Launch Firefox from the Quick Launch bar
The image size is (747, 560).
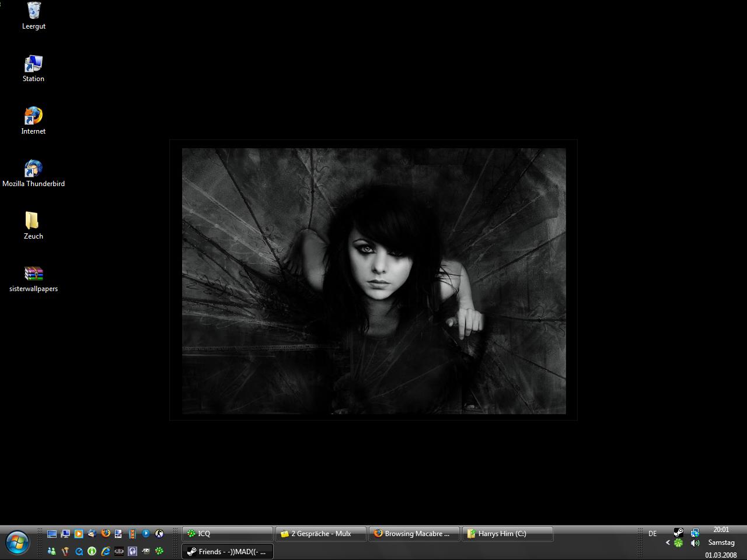pos(106,533)
